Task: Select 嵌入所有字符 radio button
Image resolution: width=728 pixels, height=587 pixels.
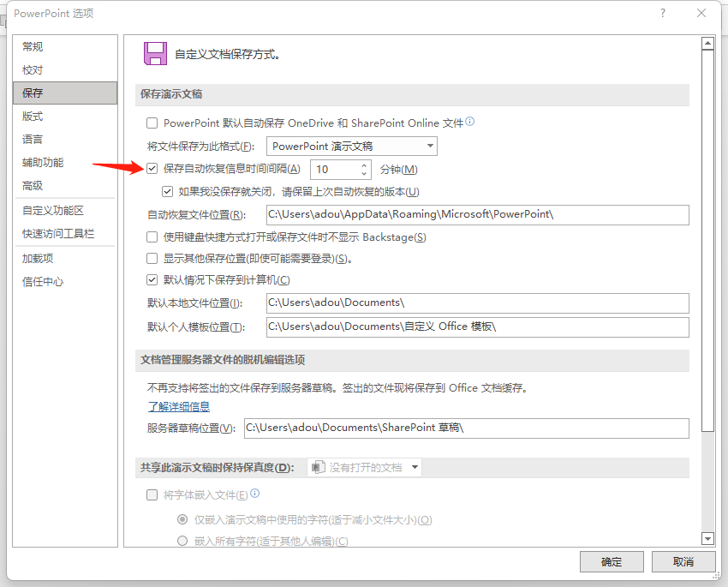Action: [x=182, y=541]
